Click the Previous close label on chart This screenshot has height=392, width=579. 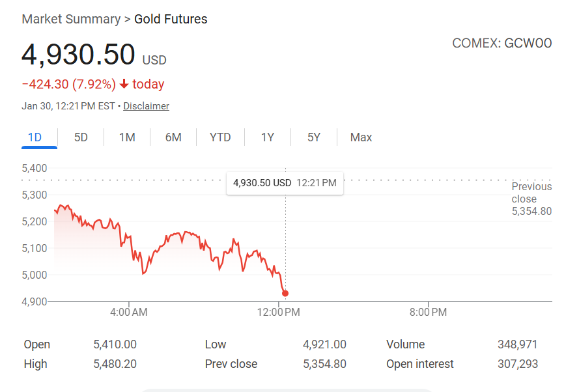531,193
